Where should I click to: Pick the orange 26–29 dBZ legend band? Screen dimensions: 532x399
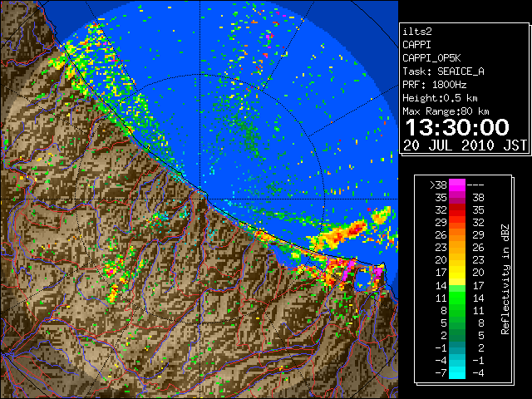457,235
